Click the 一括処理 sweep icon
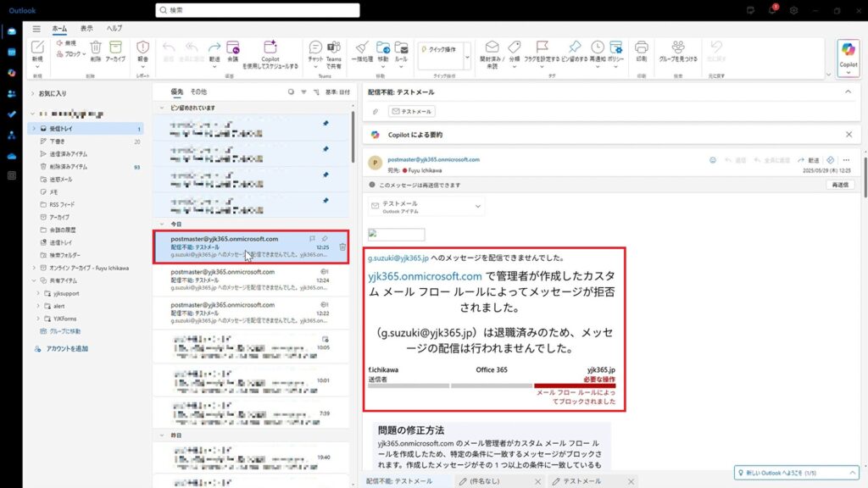The width and height of the screenshot is (868, 488). pos(362,47)
